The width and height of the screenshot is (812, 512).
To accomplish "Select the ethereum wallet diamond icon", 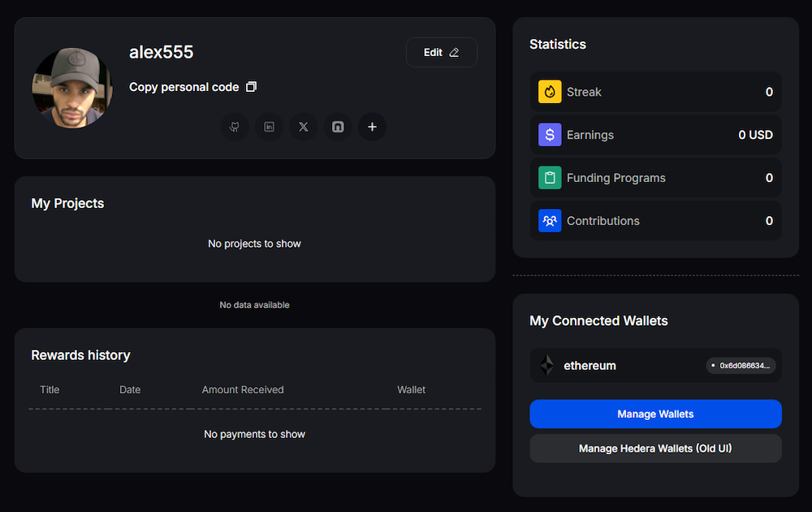I will point(546,365).
